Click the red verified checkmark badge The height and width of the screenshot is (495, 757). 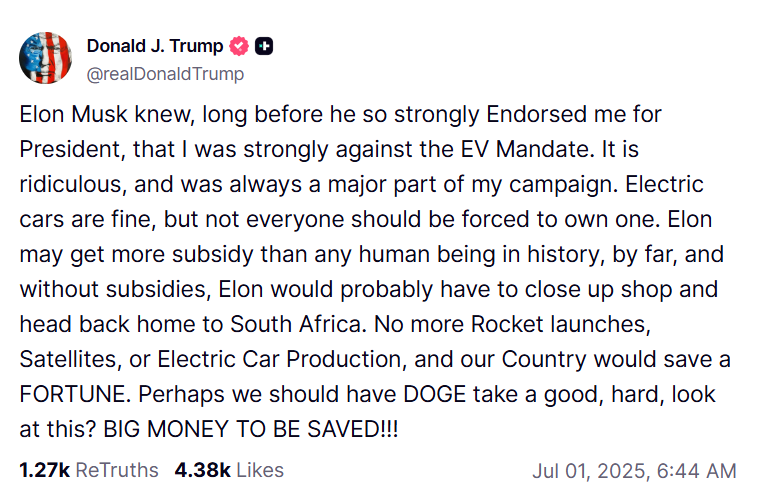pyautogui.click(x=238, y=46)
